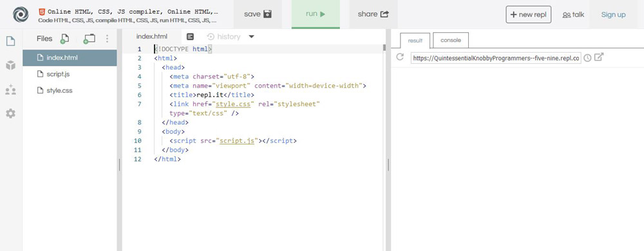The image size is (644, 251).
Task: Open the multiplayer people icon
Action: click(10, 90)
